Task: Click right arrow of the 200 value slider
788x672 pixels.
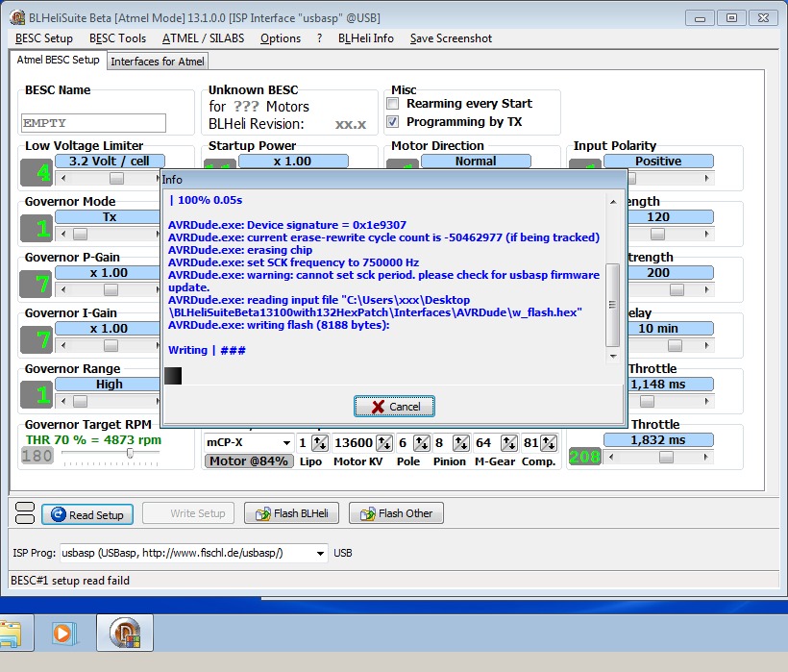Action: tap(706, 289)
